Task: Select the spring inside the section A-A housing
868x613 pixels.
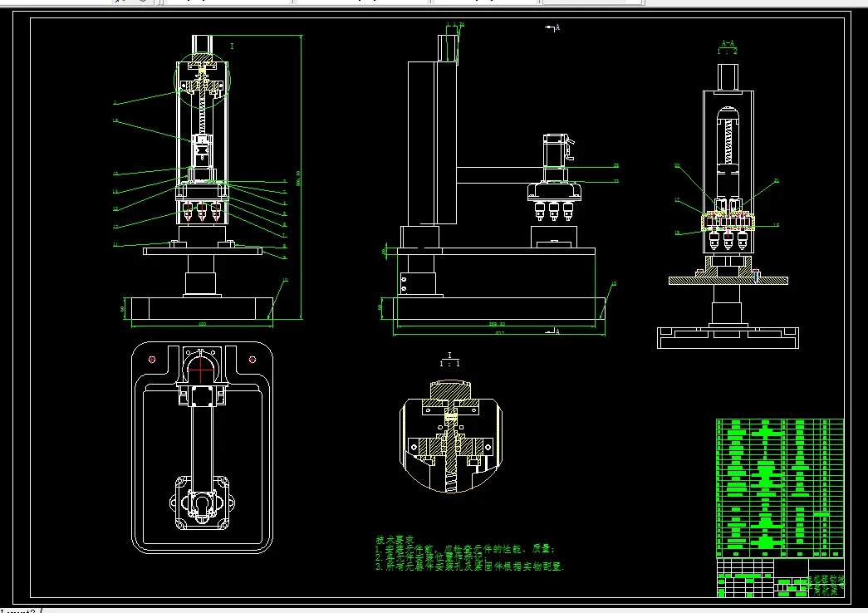Action: 728,142
